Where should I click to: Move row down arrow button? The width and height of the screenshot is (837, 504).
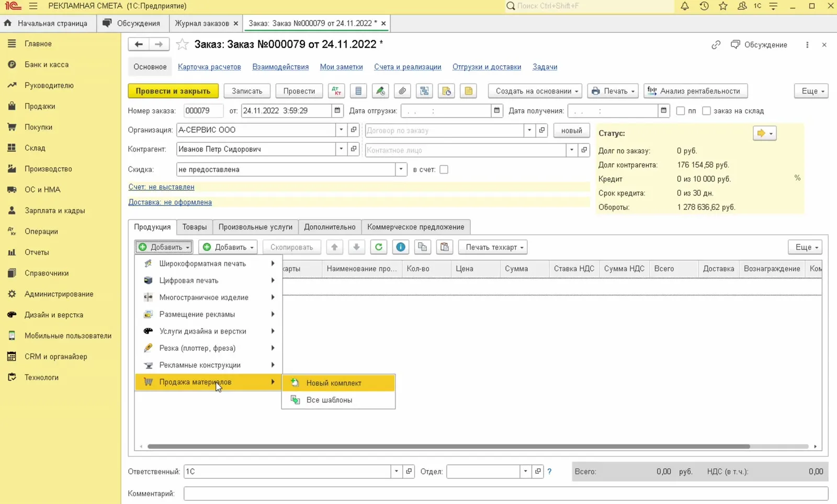356,247
